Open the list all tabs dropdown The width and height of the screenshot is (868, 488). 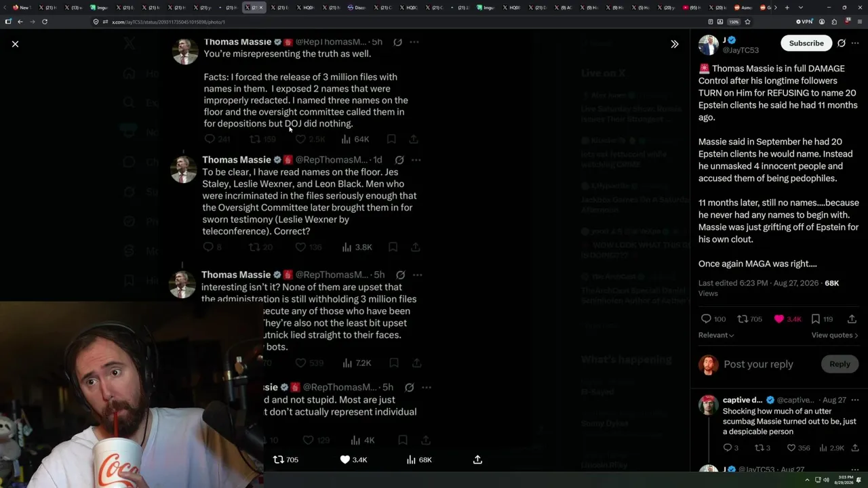point(800,7)
